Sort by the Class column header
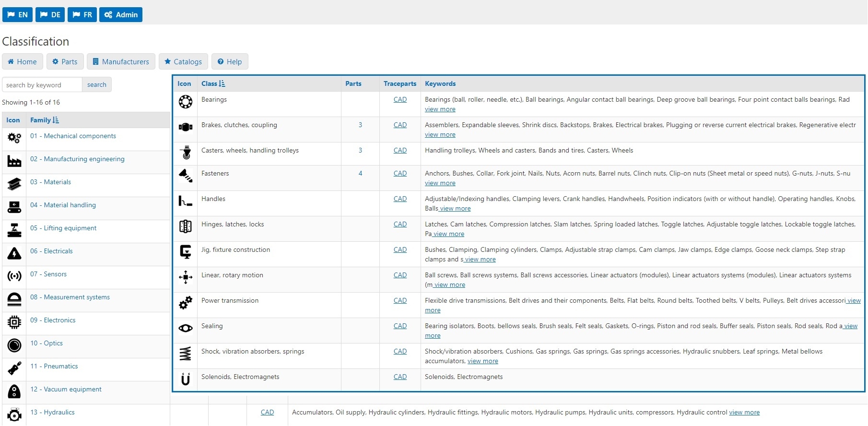The image size is (868, 426). click(x=213, y=83)
